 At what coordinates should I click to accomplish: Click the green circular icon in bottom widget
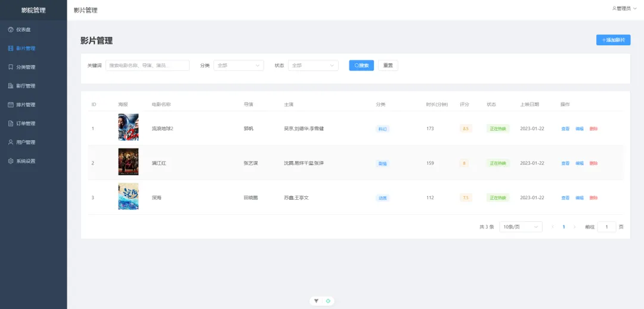coord(328,301)
